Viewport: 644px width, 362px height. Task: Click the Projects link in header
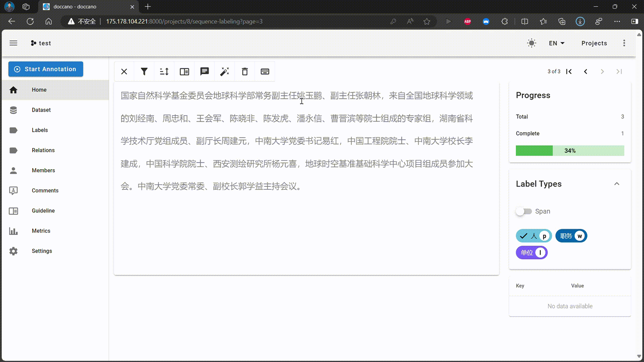click(x=594, y=43)
